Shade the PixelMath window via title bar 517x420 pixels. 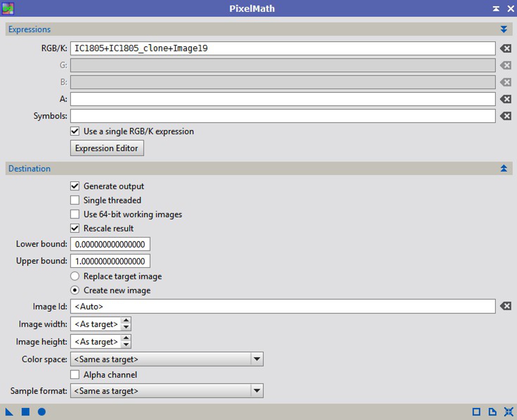[x=496, y=9]
